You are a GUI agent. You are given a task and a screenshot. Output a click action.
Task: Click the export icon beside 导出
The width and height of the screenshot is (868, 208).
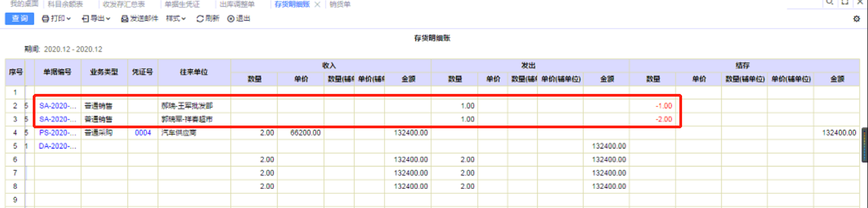85,19
